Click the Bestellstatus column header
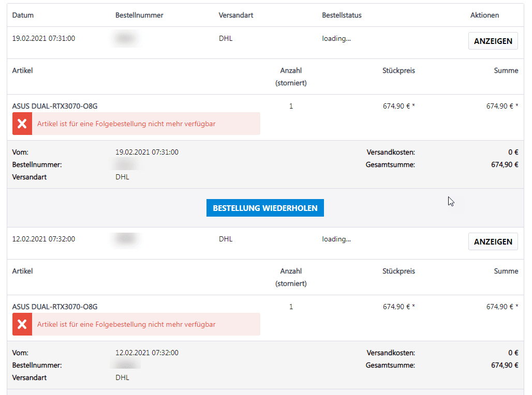This screenshot has height=395, width=532. (x=342, y=15)
